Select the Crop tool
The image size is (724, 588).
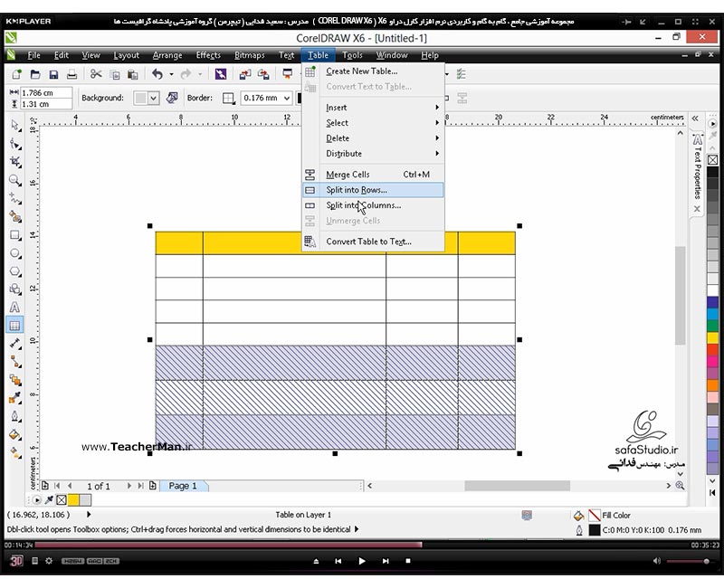[15, 162]
